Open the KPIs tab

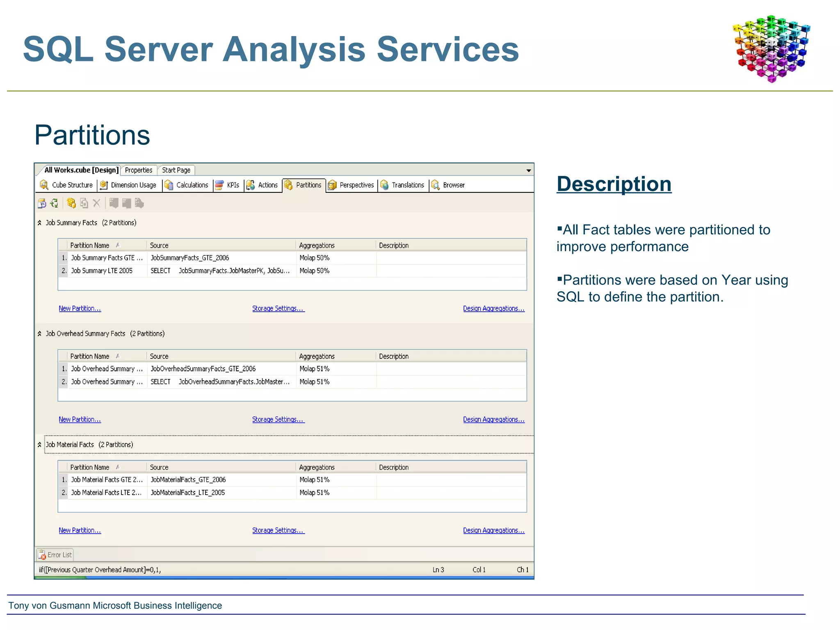tap(228, 185)
